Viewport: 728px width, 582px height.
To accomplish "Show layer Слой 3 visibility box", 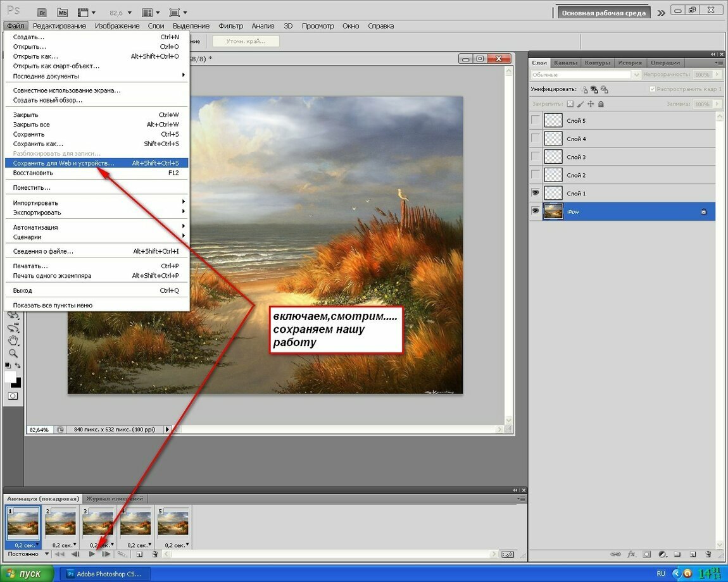I will pyautogui.click(x=536, y=156).
